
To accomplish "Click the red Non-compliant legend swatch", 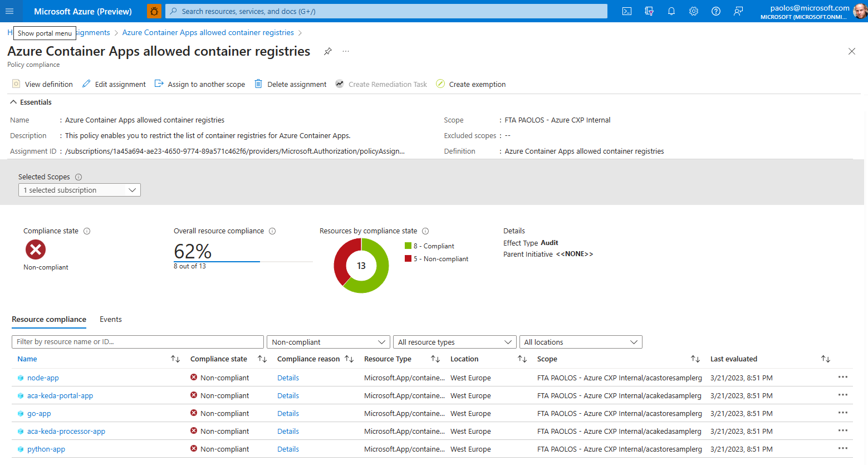I will (x=408, y=258).
